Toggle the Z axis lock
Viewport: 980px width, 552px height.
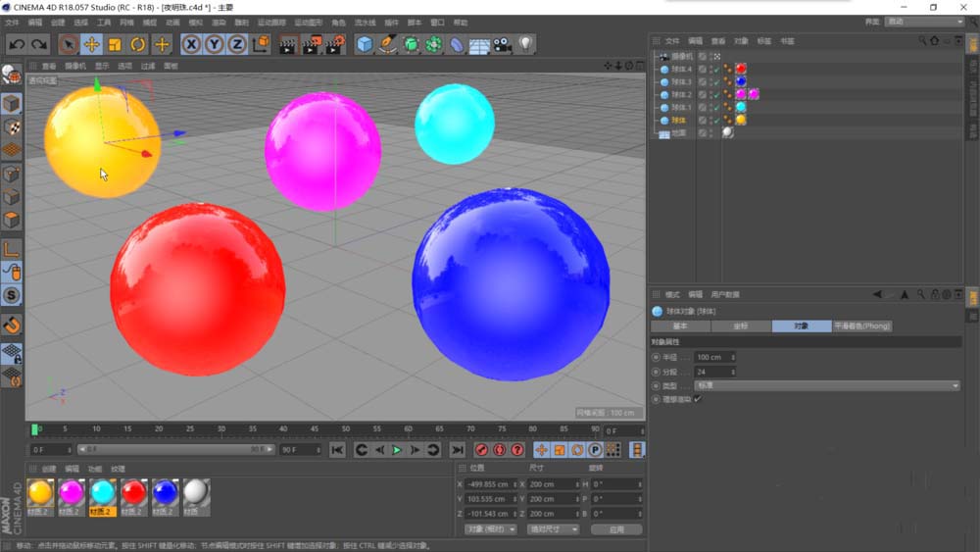click(237, 44)
